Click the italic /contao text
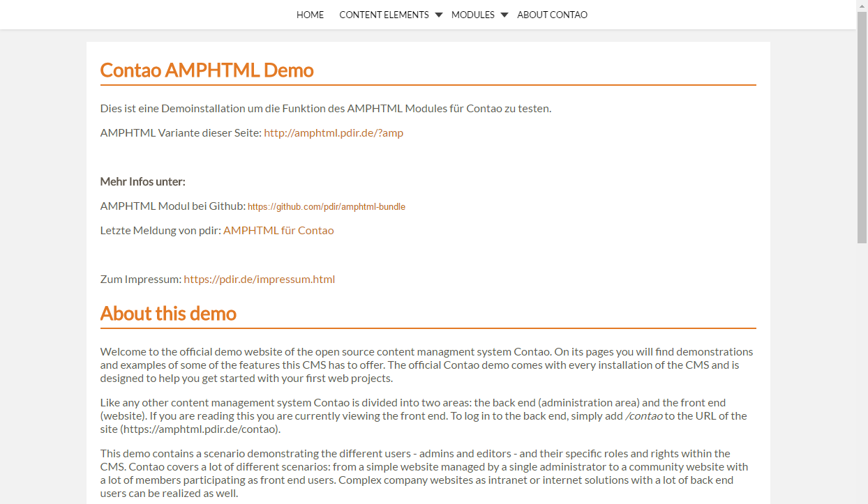Viewport: 868px width, 504px height. pos(644,416)
